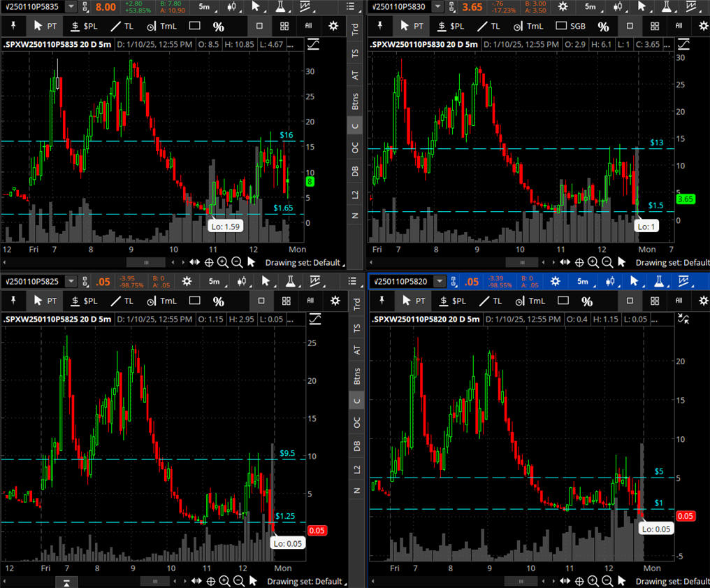Open the Drawing set: Default dropdown under the P5825 chart
Viewport: 710px width, 588px height.
point(306,581)
